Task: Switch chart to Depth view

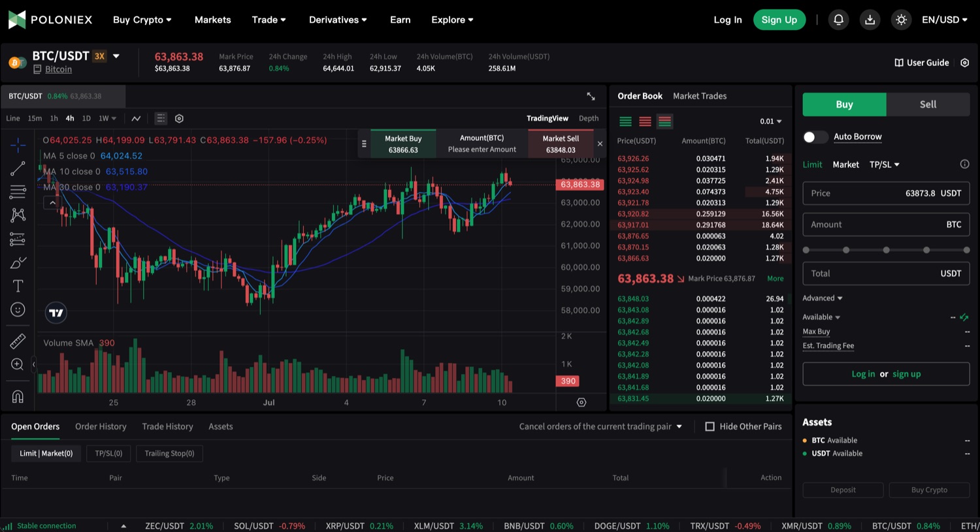Action: (x=589, y=118)
